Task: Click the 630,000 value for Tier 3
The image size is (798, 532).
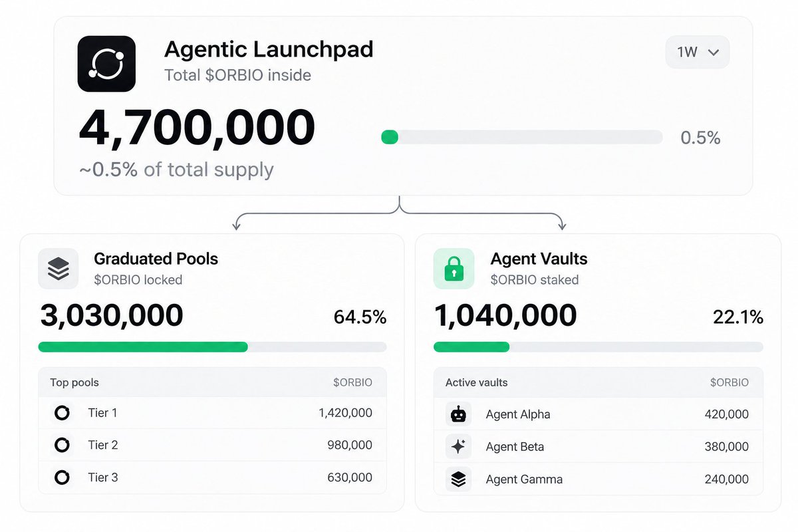Action: (350, 477)
